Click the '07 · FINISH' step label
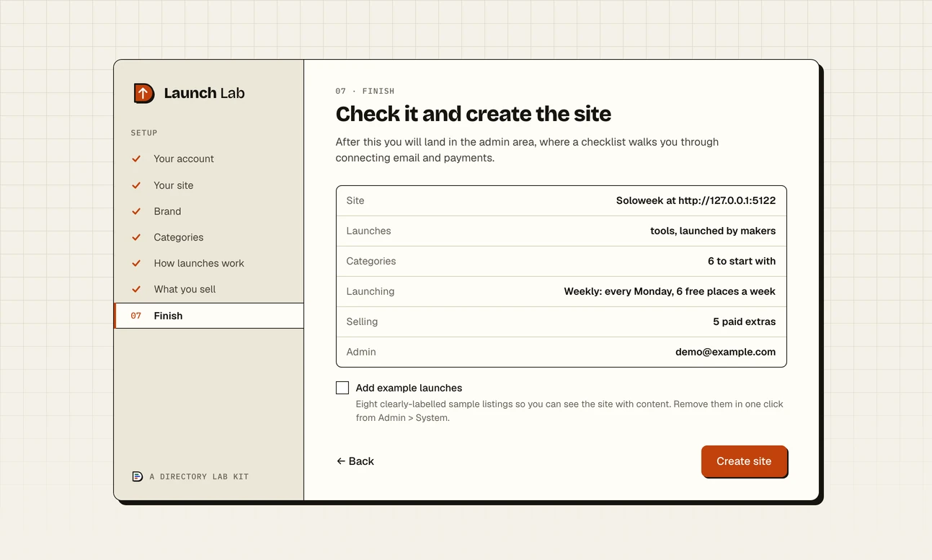Viewport: 932px width, 560px height. point(365,91)
